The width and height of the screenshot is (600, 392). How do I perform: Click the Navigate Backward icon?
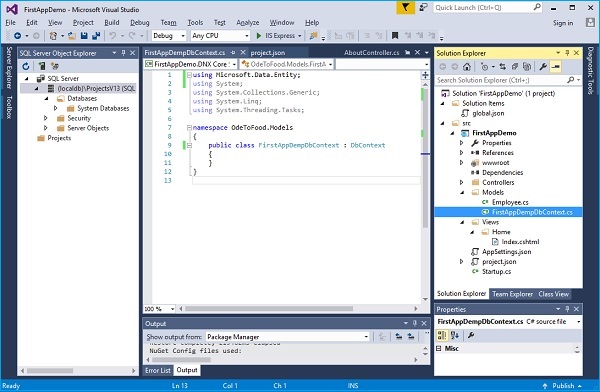point(18,36)
